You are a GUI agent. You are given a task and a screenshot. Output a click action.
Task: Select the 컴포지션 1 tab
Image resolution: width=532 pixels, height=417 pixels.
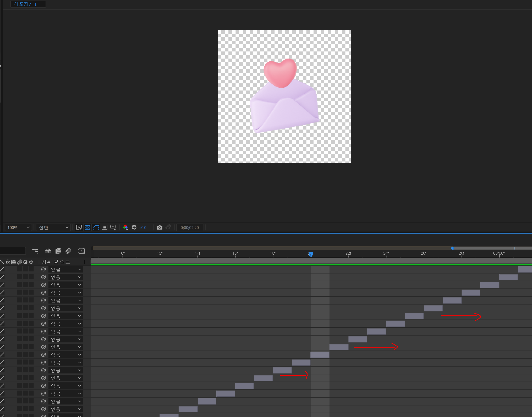click(x=25, y=4)
